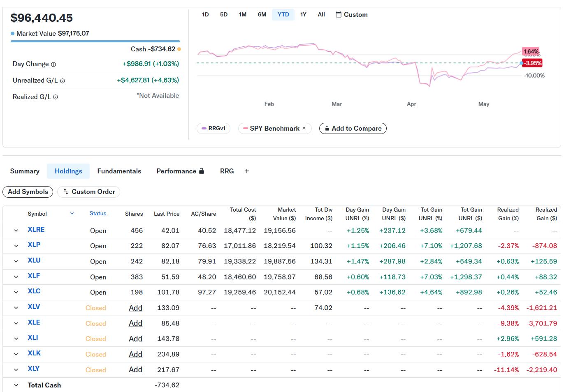
Task: Click the Day Change info icon
Action: pyautogui.click(x=53, y=65)
